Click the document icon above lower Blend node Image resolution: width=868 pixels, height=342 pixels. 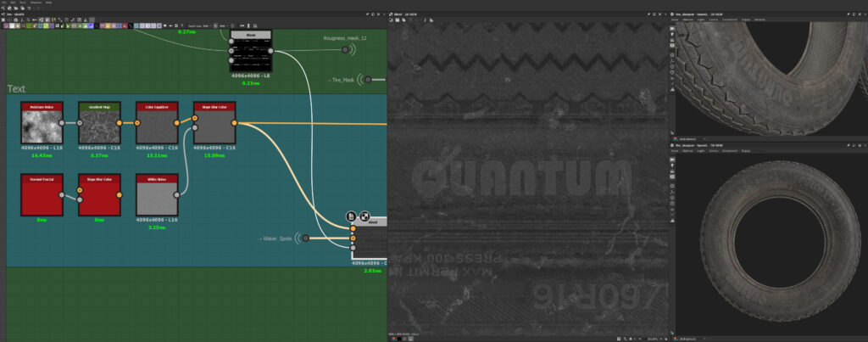[351, 216]
